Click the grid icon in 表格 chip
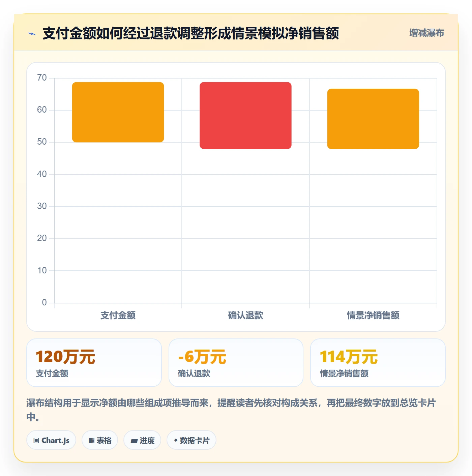The height and width of the screenshot is (476, 472). point(91,441)
